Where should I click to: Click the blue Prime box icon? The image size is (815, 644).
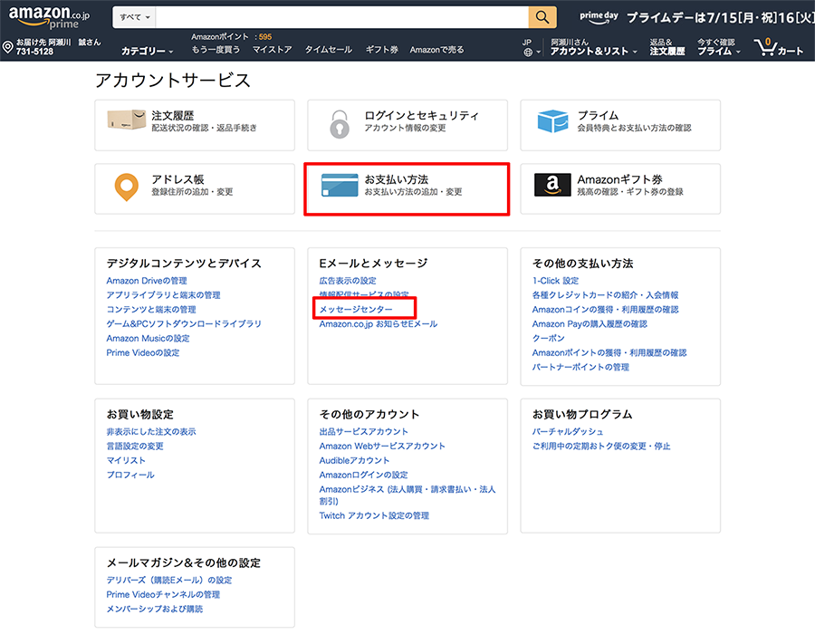[552, 121]
